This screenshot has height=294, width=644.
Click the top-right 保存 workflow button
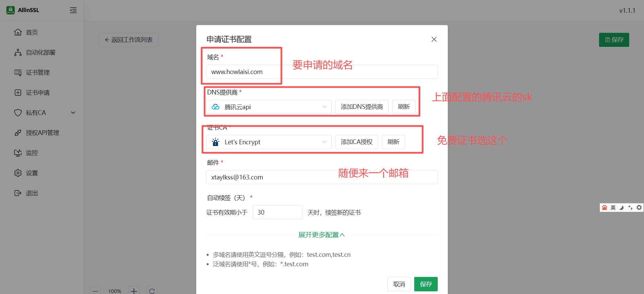pos(614,40)
